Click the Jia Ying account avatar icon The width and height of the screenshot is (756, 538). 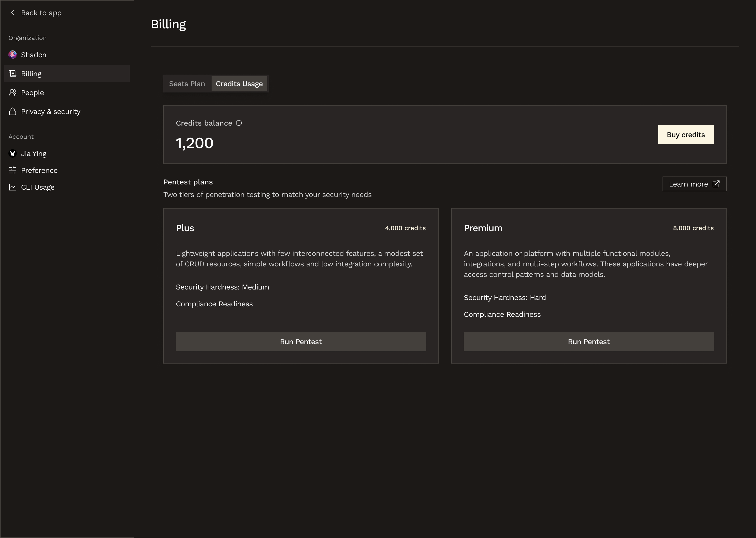[x=13, y=153]
